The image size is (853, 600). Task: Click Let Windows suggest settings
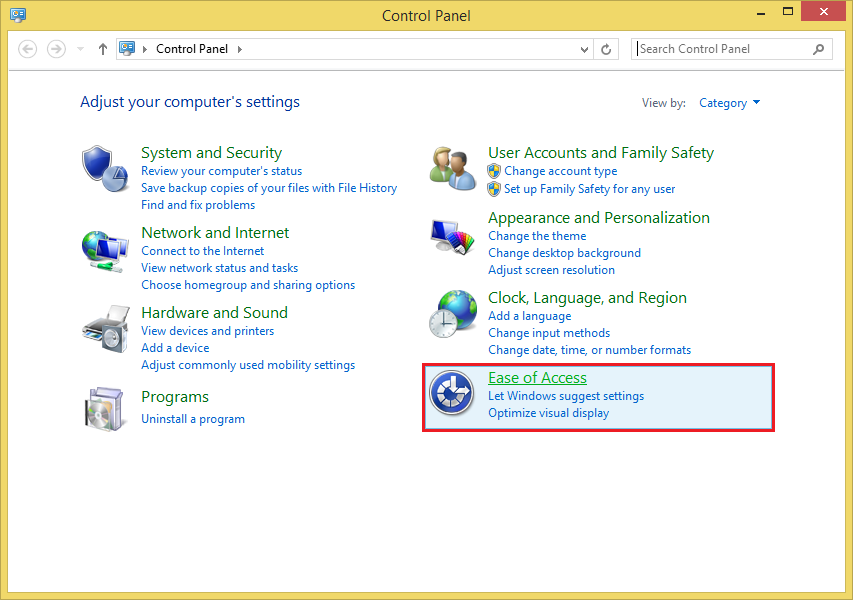click(x=566, y=395)
